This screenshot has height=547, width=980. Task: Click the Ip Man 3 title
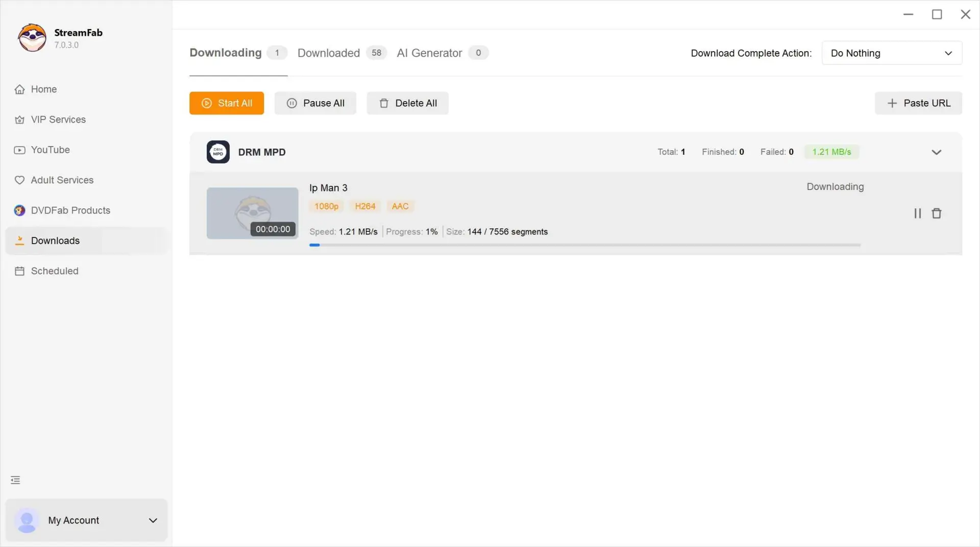(x=328, y=188)
